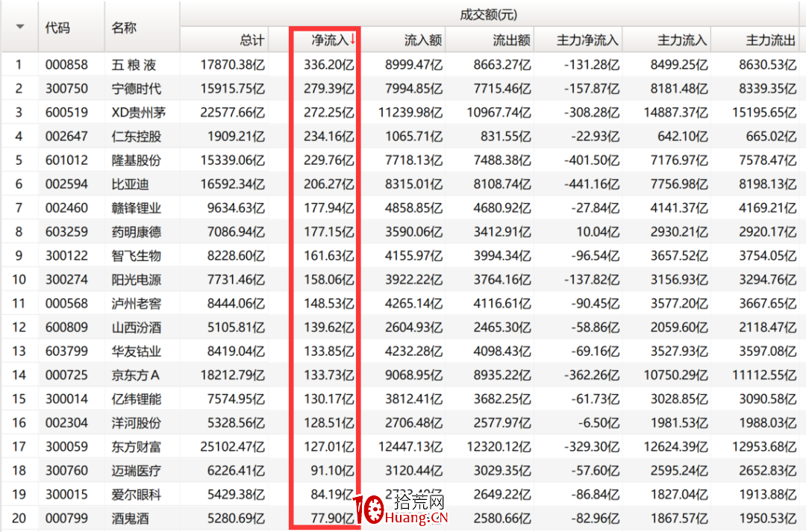Screen dimensions: 806x532
Task: Select the 宁德时代 row name
Action: coord(137,88)
